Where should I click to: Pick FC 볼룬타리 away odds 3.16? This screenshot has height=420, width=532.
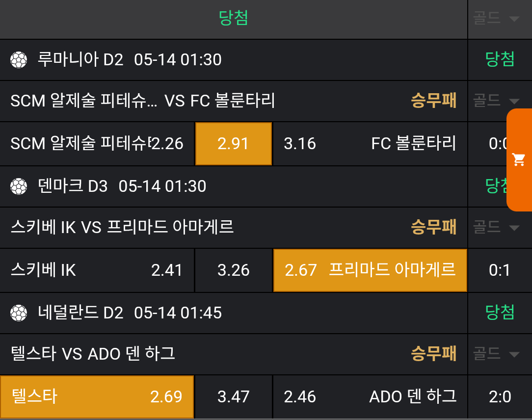coord(370,144)
